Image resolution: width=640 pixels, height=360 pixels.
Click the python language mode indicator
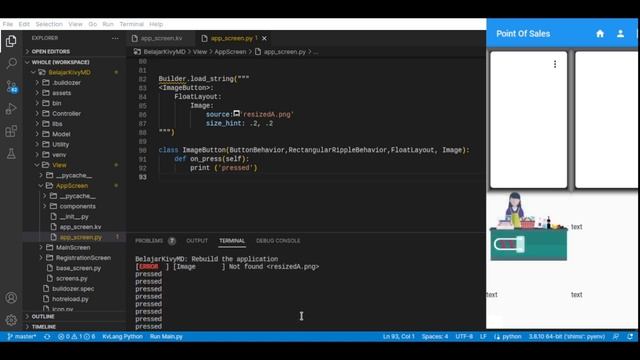(508, 337)
